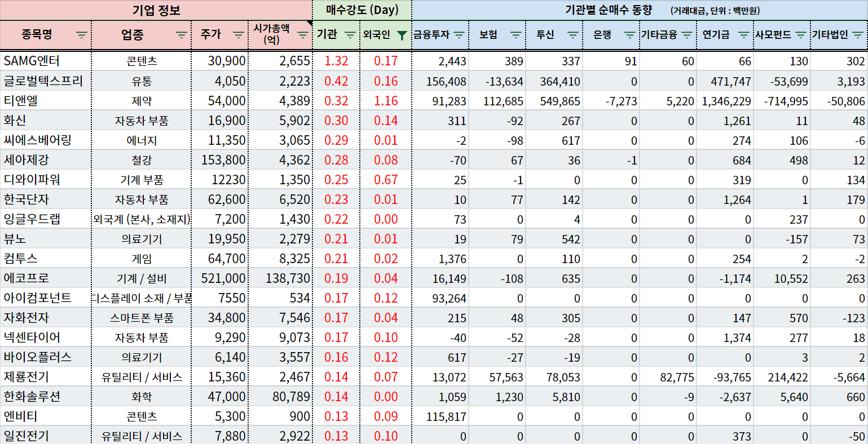Select the 한화솔루션 stock name cell
868x444 pixels.
[x=45, y=396]
